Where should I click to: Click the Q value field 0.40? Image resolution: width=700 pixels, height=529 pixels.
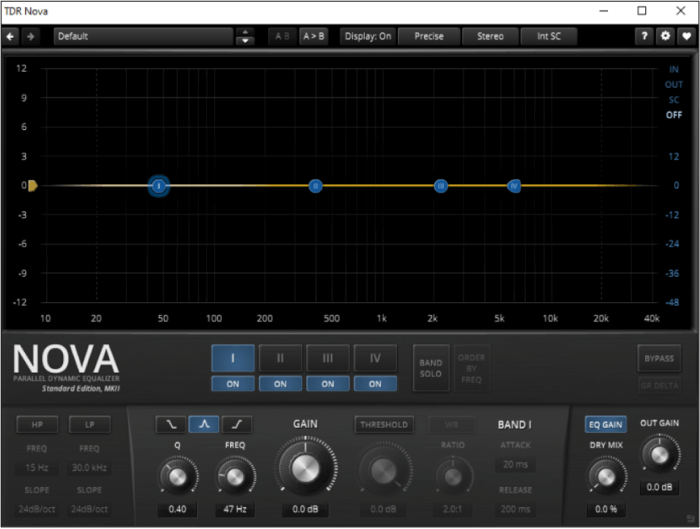click(x=177, y=509)
